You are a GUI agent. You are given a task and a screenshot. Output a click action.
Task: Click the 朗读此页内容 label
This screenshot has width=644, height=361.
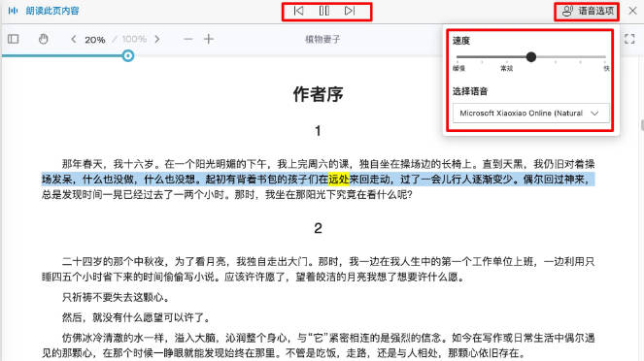pyautogui.click(x=52, y=11)
